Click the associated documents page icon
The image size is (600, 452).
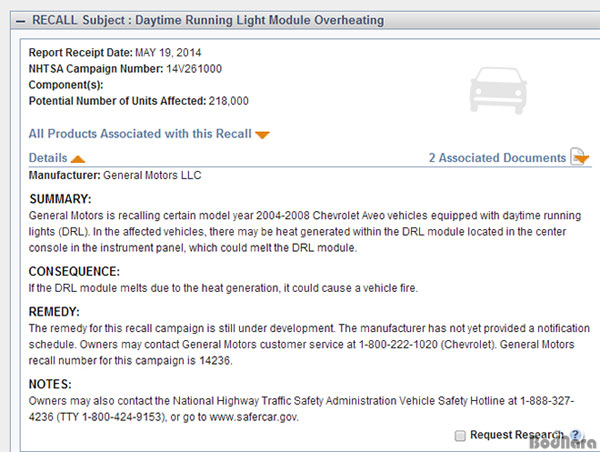[x=579, y=157]
